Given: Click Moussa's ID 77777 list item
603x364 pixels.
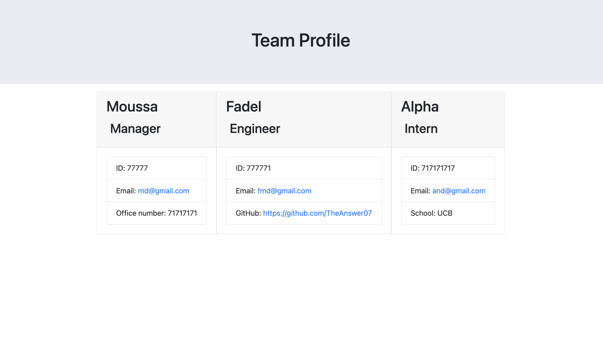Looking at the screenshot, I should 157,168.
